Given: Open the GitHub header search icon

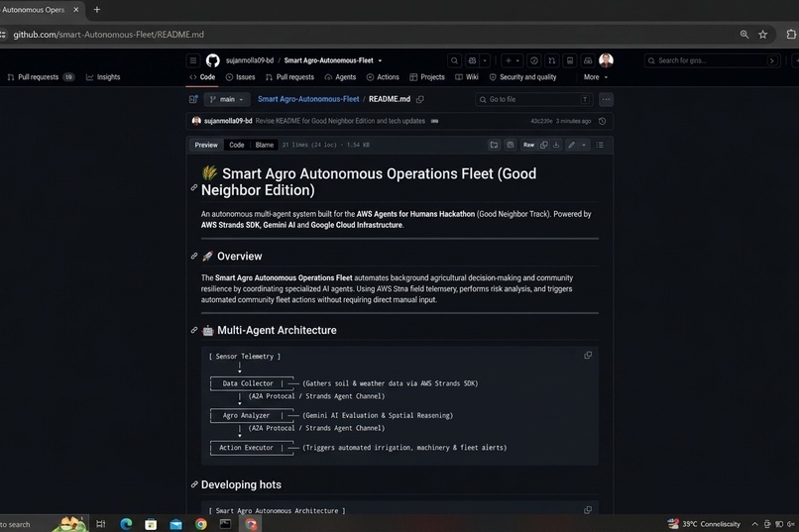Looking at the screenshot, I should click(454, 60).
